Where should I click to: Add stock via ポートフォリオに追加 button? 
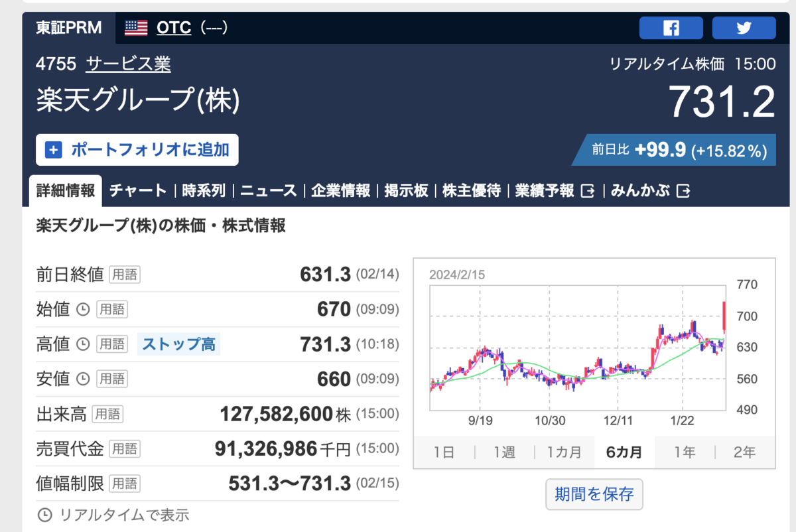pyautogui.click(x=137, y=150)
